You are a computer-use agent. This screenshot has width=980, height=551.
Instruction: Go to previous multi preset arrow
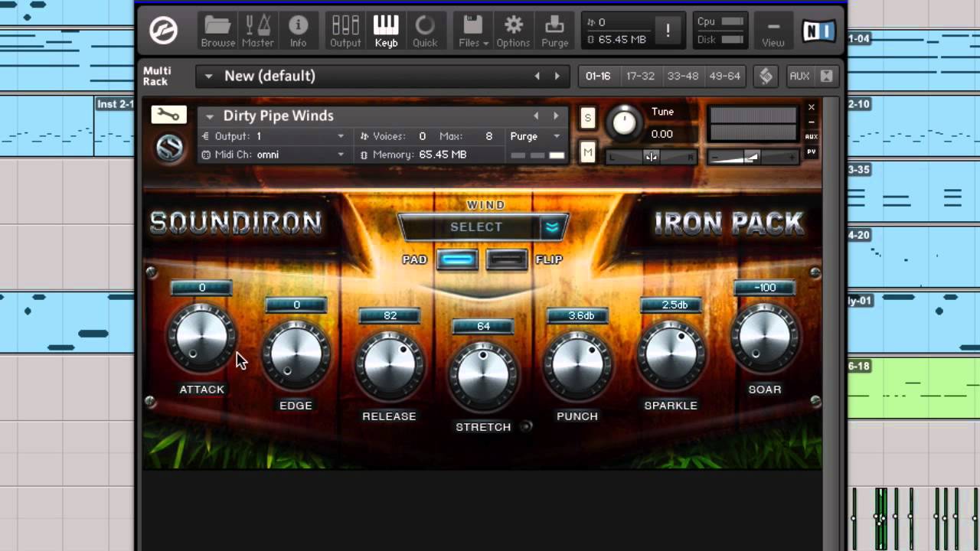click(537, 76)
